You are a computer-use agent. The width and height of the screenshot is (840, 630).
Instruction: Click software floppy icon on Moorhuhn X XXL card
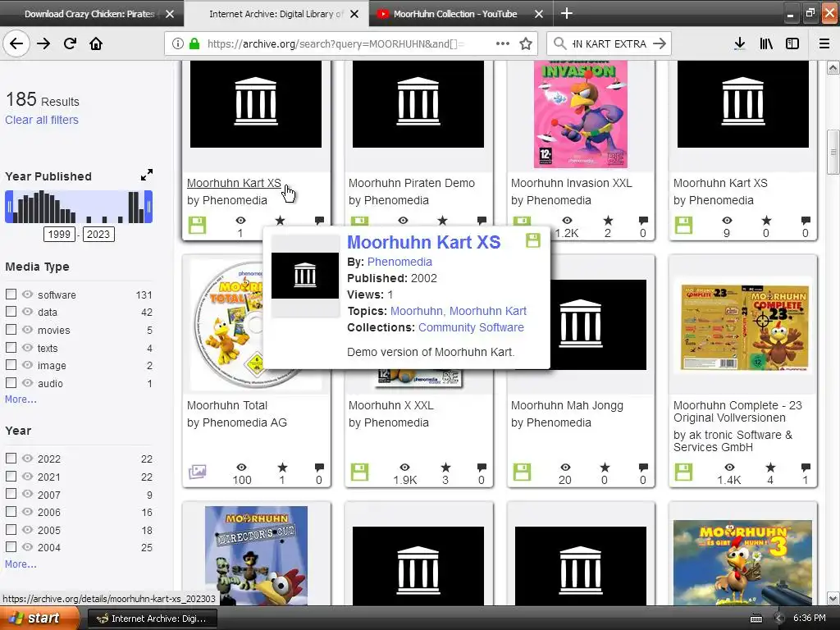point(359,472)
